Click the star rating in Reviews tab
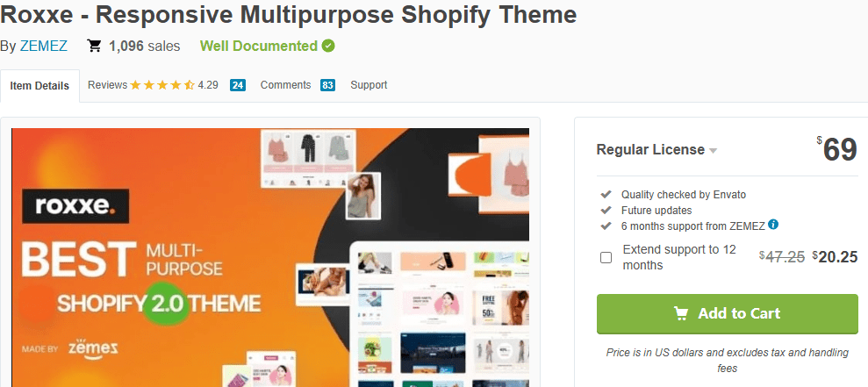 coord(162,85)
